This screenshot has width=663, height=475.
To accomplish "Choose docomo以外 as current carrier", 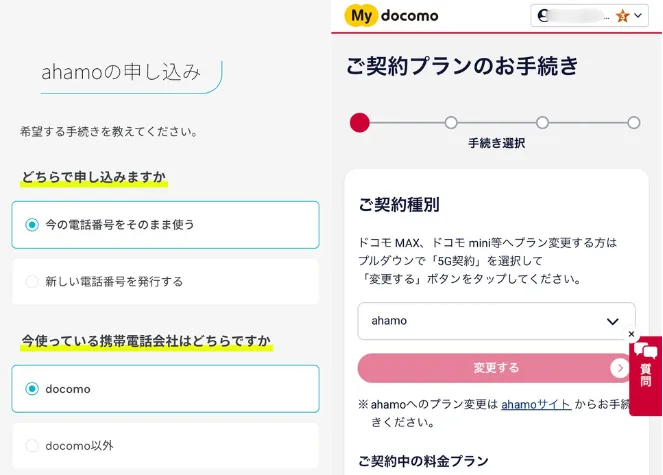I will pyautogui.click(x=32, y=445).
